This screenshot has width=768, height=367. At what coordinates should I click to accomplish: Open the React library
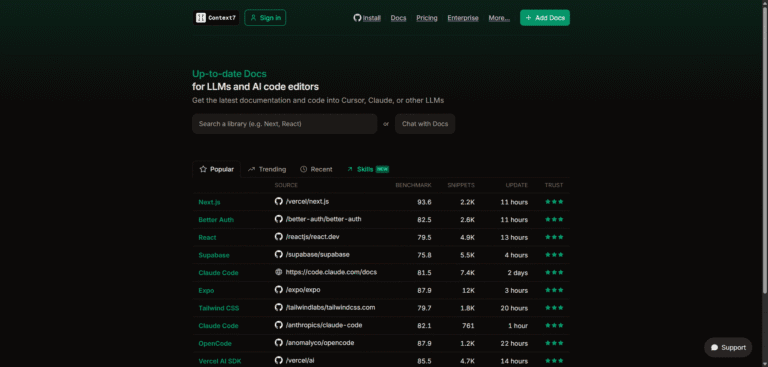[x=207, y=237]
